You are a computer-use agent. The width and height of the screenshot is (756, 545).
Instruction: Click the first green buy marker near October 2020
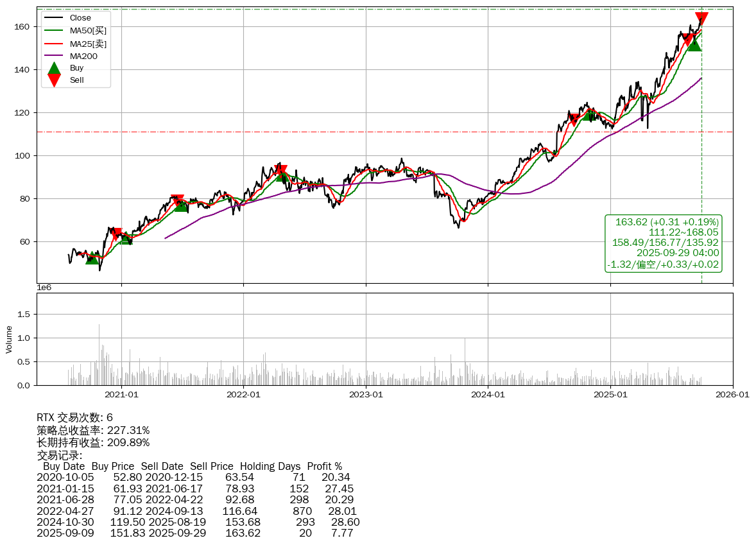pyautogui.click(x=92, y=257)
